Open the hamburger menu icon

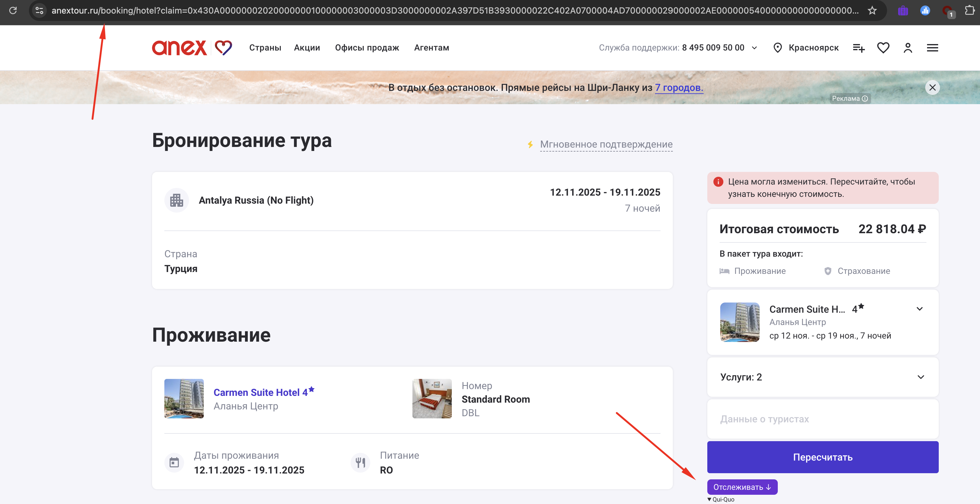coord(932,48)
